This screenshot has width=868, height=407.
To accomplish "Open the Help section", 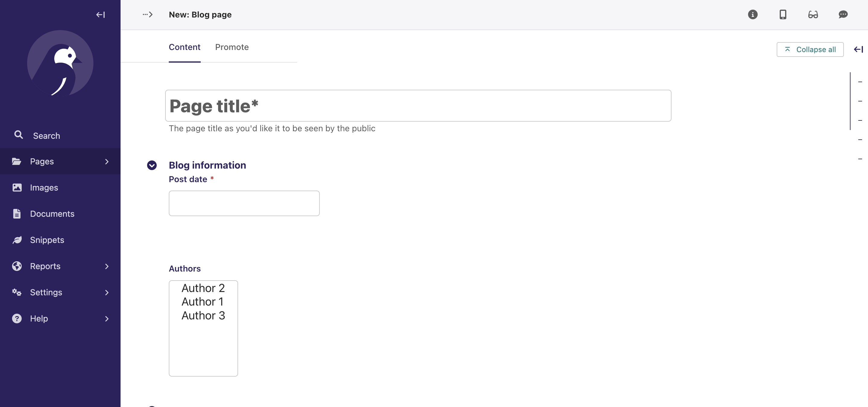I will point(39,318).
